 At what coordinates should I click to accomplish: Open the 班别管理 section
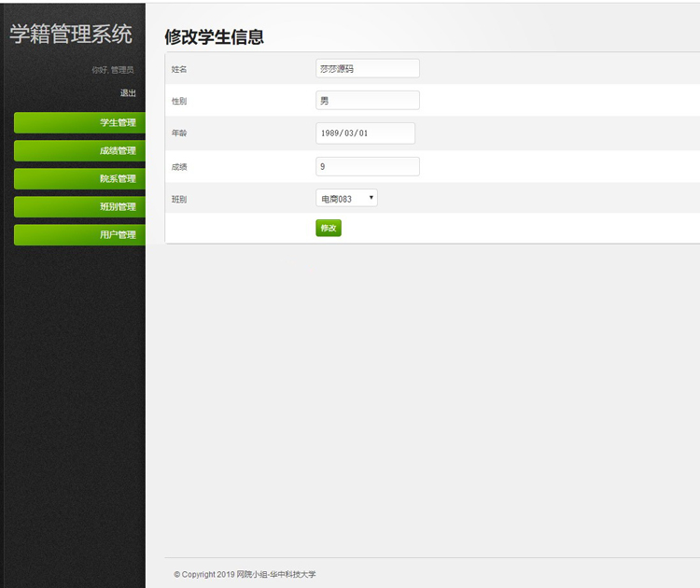[x=79, y=206]
